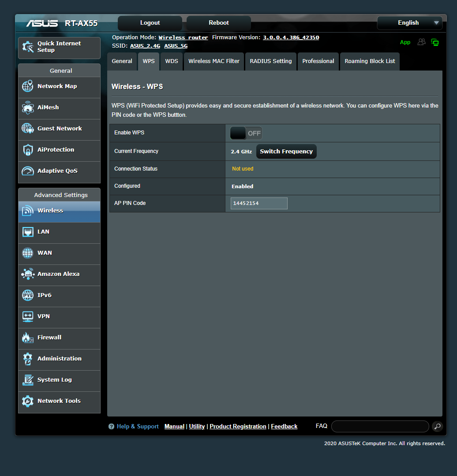This screenshot has width=457, height=476.
Task: Click the Adaptive QoS gauge icon
Action: tap(28, 171)
